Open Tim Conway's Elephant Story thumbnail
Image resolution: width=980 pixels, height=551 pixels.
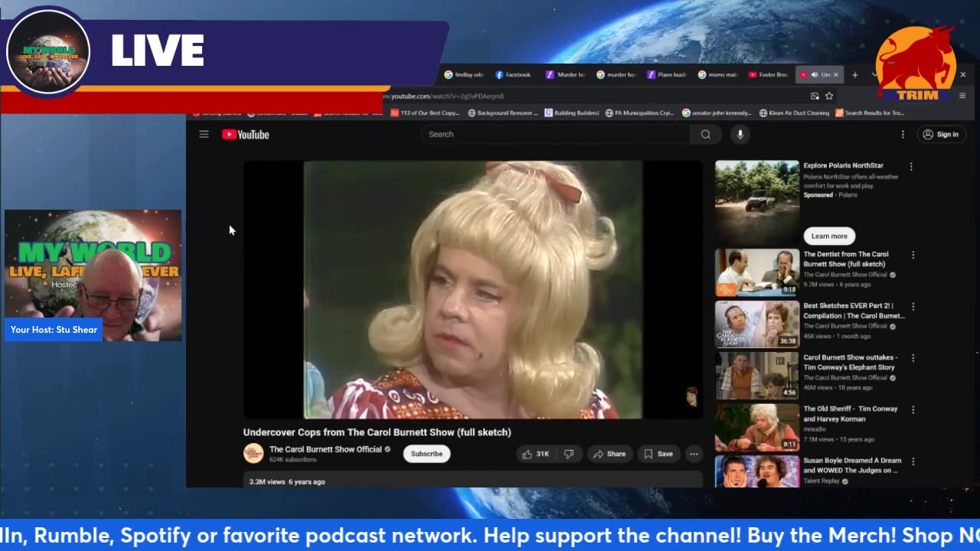click(757, 376)
